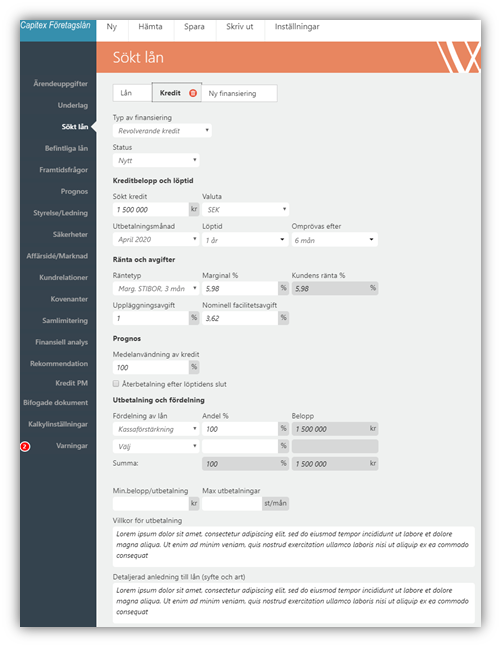Open the Löptid dropdown showing 1 år

click(x=246, y=239)
